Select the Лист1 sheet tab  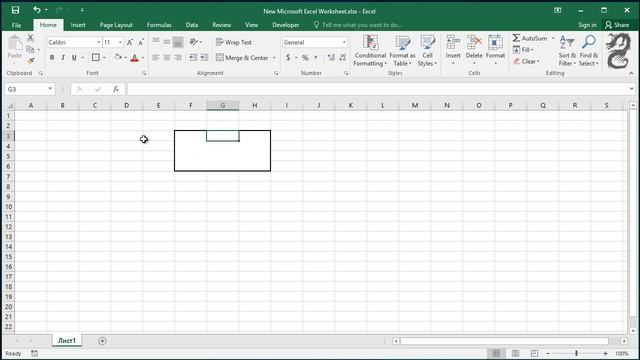[67, 341]
